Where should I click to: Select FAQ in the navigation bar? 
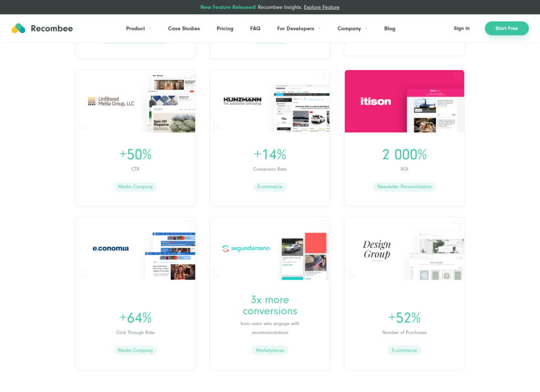tap(255, 28)
